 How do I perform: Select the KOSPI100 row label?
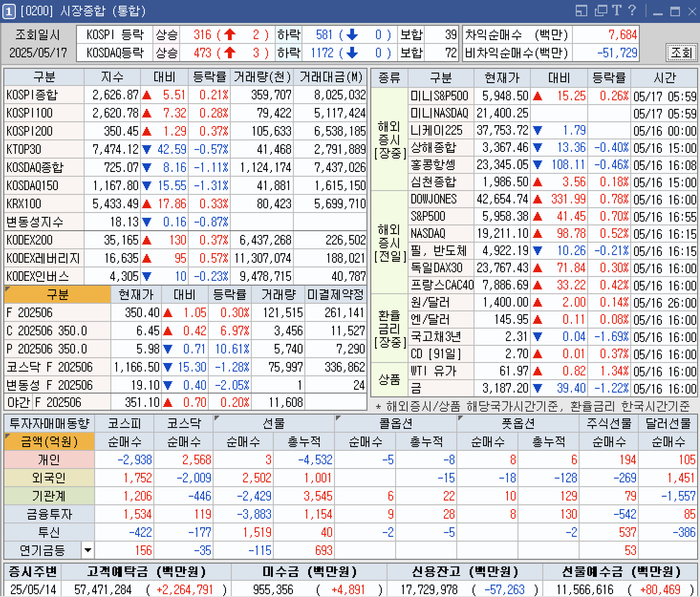coord(44,113)
